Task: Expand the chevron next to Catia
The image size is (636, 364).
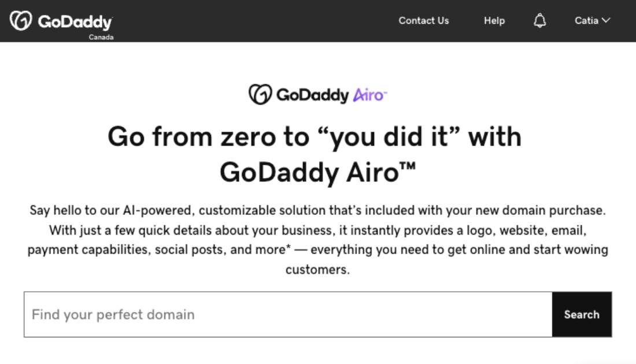Action: click(x=606, y=20)
